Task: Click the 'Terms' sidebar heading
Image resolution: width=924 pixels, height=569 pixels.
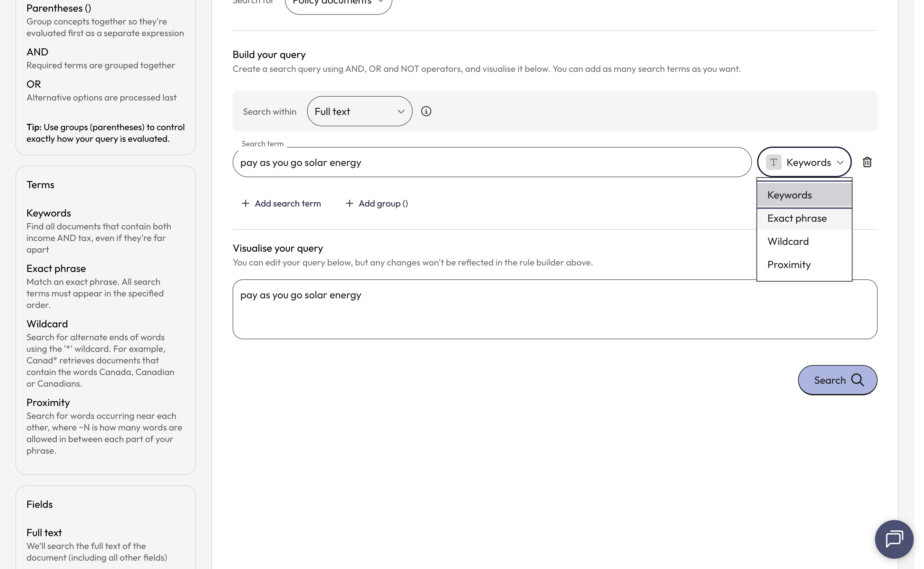Action: (40, 185)
